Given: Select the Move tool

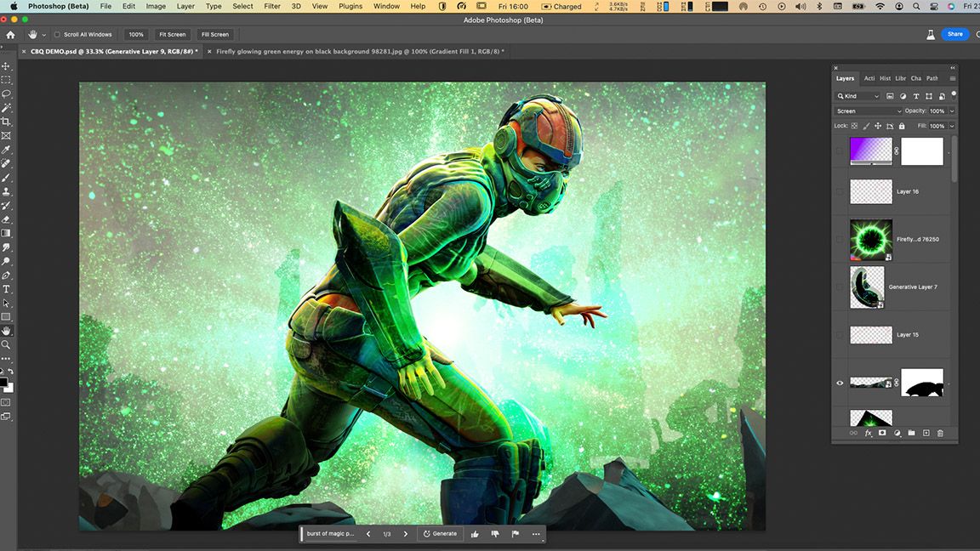Looking at the screenshot, I should point(6,66).
